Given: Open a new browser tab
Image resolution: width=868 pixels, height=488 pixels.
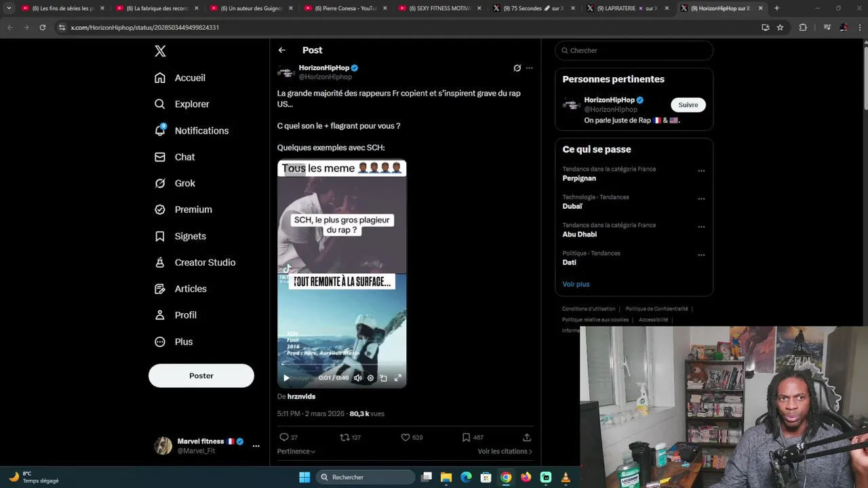Looking at the screenshot, I should tap(776, 8).
